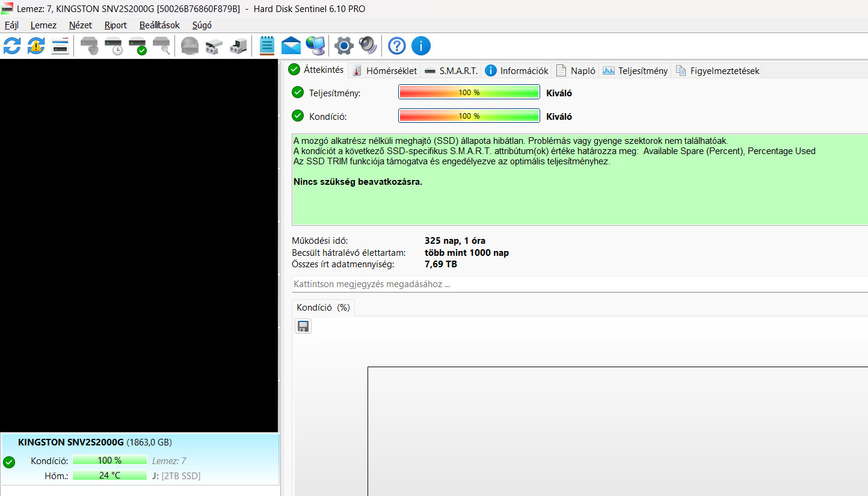Viewport: 868px width, 496px height.
Task: Open the notepad report icon
Action: [x=266, y=46]
